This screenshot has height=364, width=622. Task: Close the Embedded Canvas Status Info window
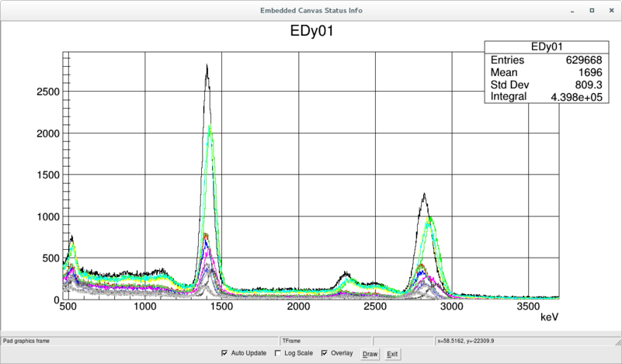tap(611, 11)
